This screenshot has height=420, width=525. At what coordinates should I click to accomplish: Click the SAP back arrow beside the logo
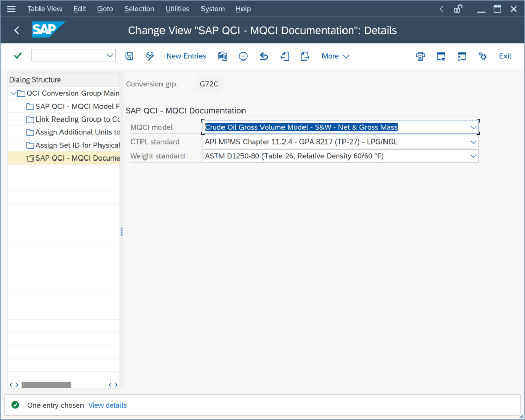pos(17,30)
